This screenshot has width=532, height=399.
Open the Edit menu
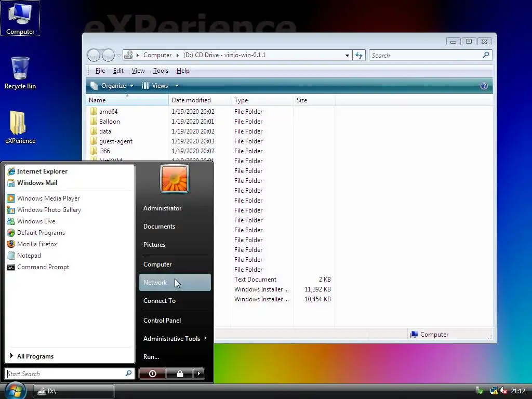pos(118,71)
